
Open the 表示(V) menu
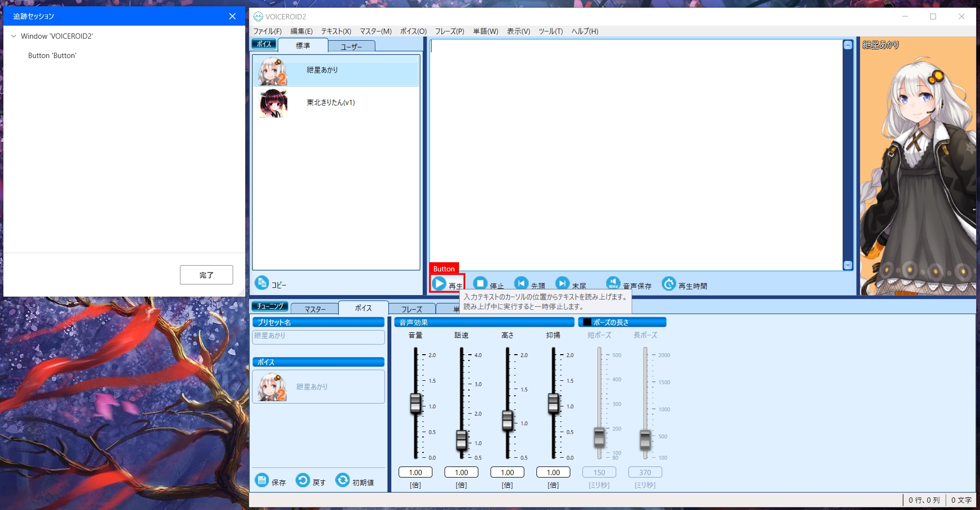click(x=519, y=31)
